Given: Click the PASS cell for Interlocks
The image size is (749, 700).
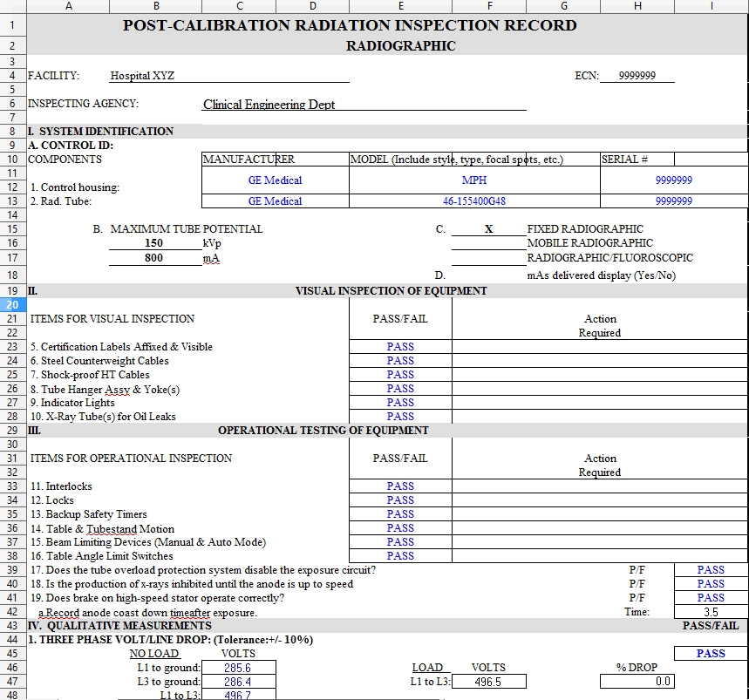Looking at the screenshot, I should coord(399,486).
